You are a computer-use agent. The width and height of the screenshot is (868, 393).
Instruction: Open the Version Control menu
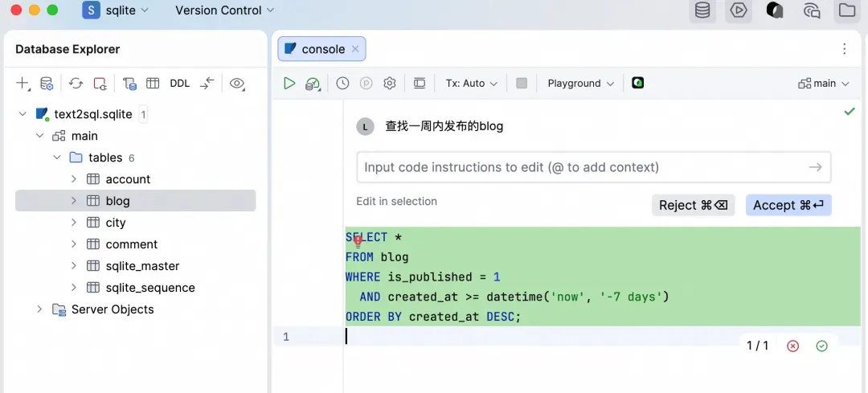pyautogui.click(x=224, y=10)
